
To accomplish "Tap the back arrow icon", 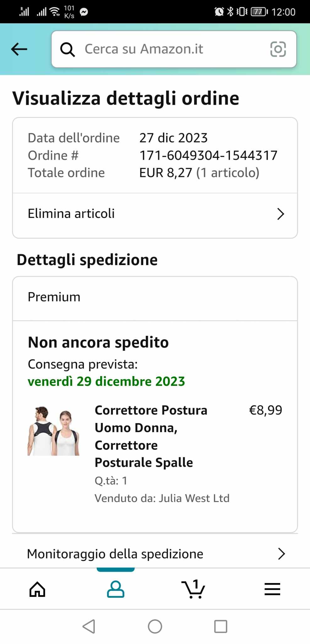I will click(x=19, y=49).
